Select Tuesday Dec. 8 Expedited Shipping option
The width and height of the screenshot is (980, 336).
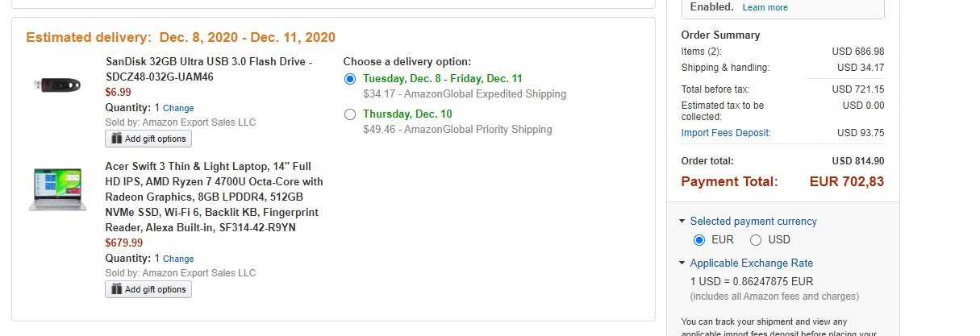[x=349, y=79]
